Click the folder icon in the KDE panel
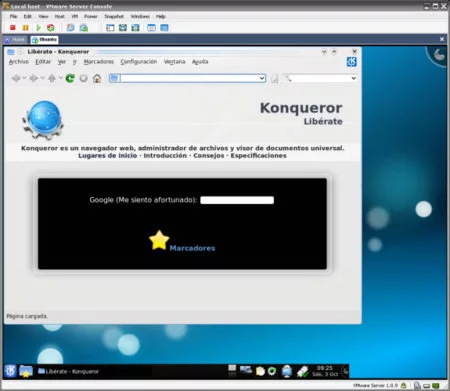The width and height of the screenshot is (450, 391). 26,371
